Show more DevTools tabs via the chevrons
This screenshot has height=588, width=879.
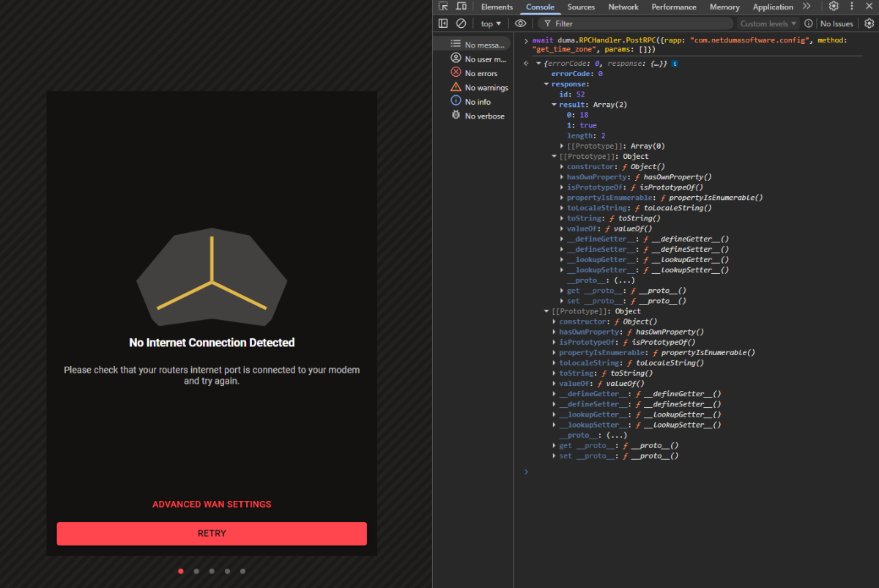coord(806,7)
